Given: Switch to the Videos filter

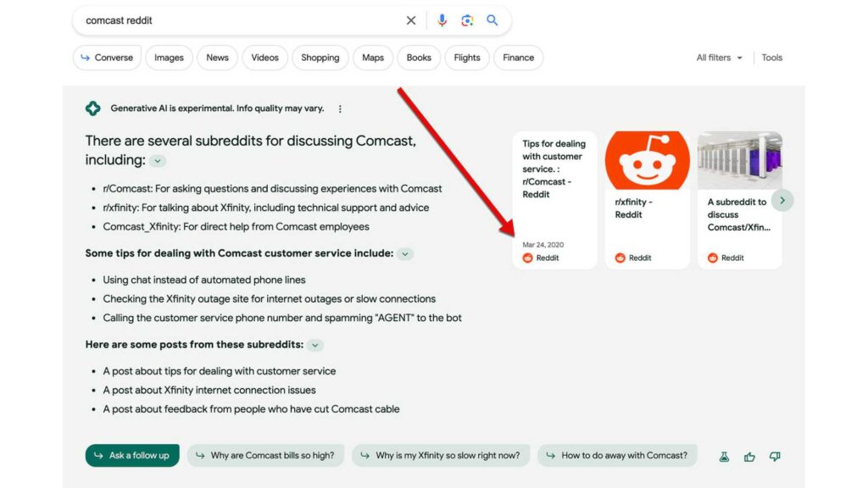Looking at the screenshot, I should [x=264, y=58].
